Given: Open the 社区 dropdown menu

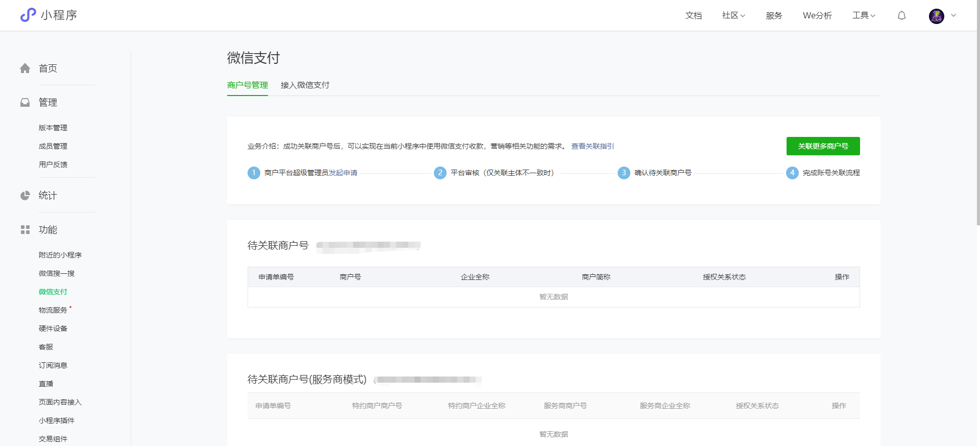Looking at the screenshot, I should click(733, 15).
